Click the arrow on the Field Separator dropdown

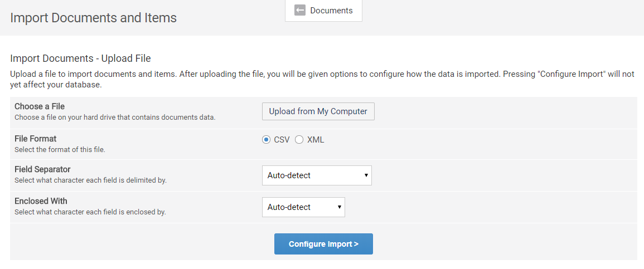tap(366, 175)
